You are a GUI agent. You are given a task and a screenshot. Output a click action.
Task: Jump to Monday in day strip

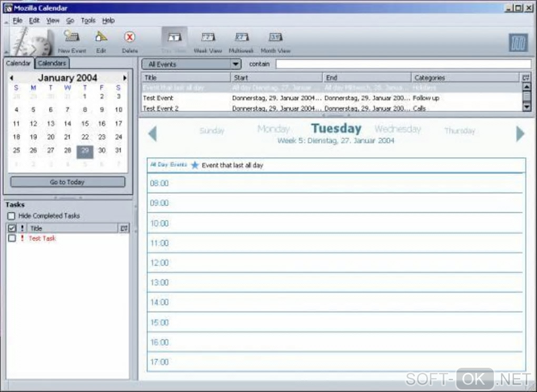(274, 129)
